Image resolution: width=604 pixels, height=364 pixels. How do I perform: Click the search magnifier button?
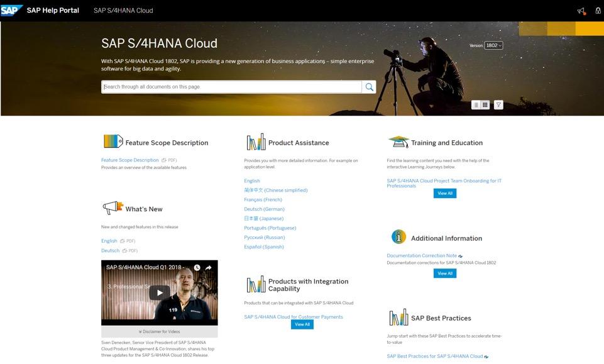[369, 87]
